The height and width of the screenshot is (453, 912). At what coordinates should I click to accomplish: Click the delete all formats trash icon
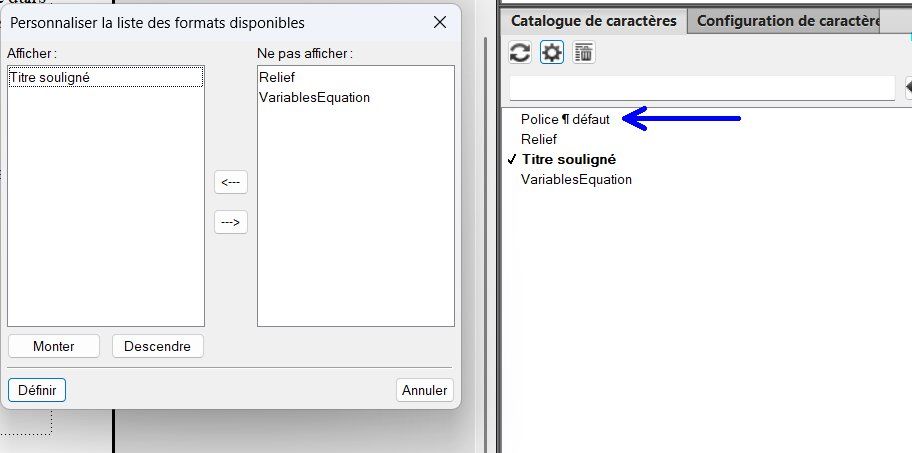584,53
